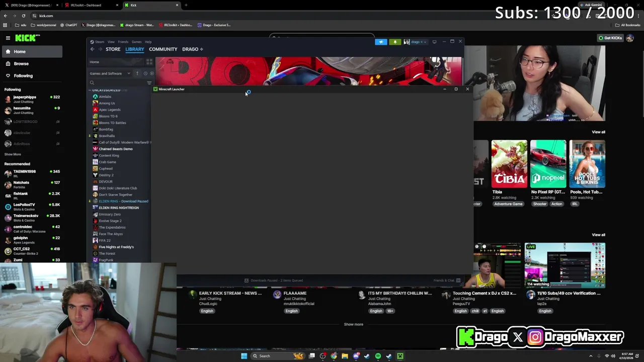Viewport: 644px width, 362px height.
Task: Open Pools, Hot Tubs category thumbnail
Action: (587, 163)
